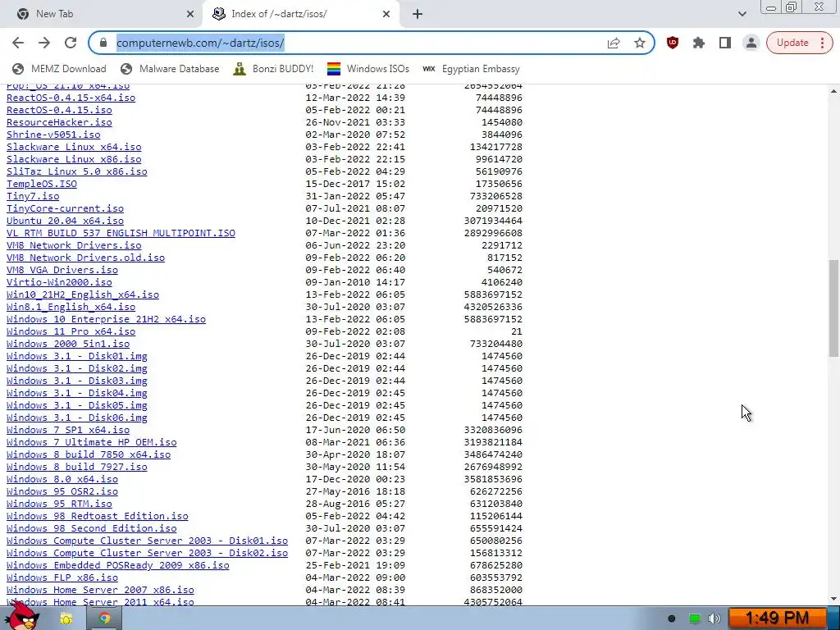Click the scrollbar up arrow
840x630 pixels.
click(x=833, y=91)
